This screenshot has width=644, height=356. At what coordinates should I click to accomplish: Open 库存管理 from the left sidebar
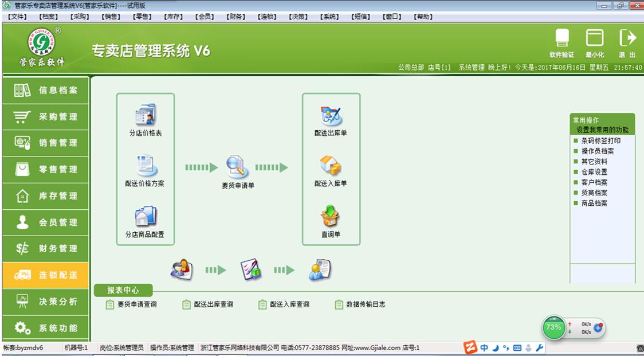point(45,195)
